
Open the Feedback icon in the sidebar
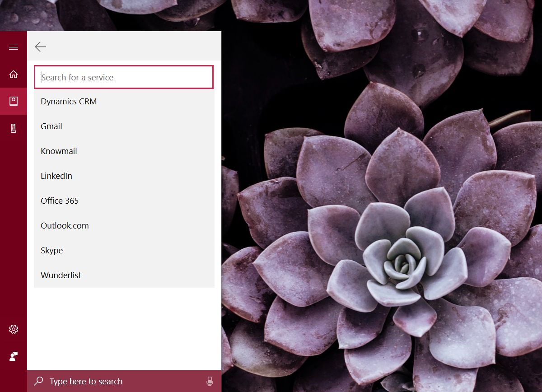tap(14, 356)
